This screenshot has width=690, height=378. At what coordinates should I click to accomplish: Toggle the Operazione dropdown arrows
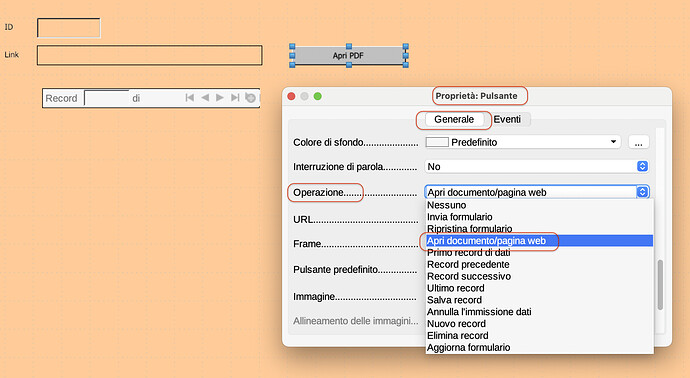[642, 192]
